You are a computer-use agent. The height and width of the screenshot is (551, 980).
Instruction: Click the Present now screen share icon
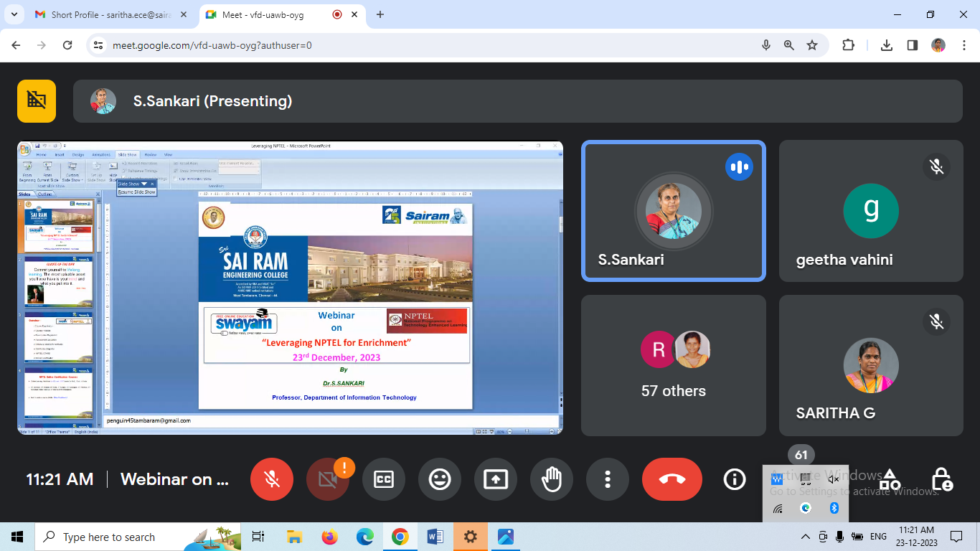point(496,479)
